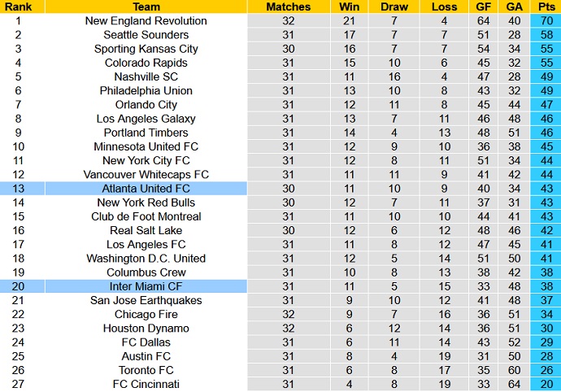Click the rank 27 cell
Screen dimensions: 561x392
pos(17,384)
